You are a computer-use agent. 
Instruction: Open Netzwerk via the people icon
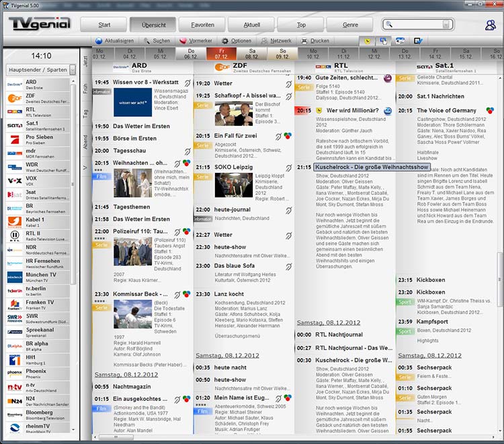tap(264, 41)
